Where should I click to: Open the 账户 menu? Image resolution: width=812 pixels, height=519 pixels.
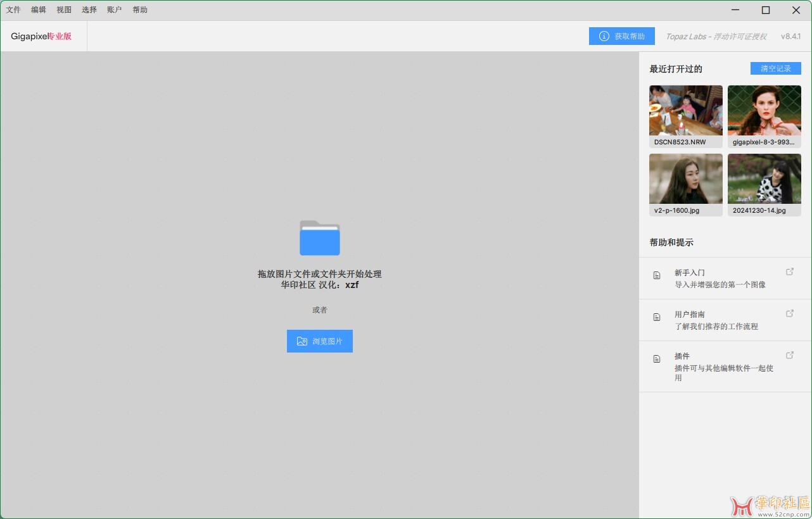115,10
